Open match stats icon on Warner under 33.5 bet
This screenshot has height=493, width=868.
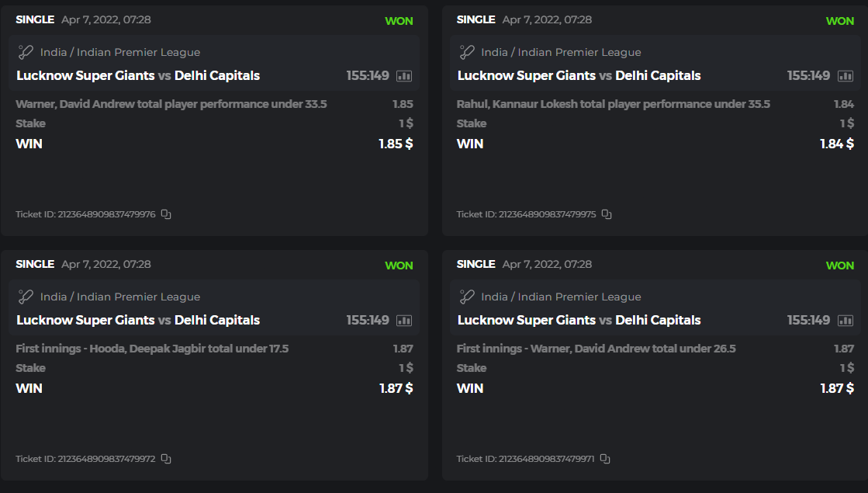pyautogui.click(x=404, y=76)
